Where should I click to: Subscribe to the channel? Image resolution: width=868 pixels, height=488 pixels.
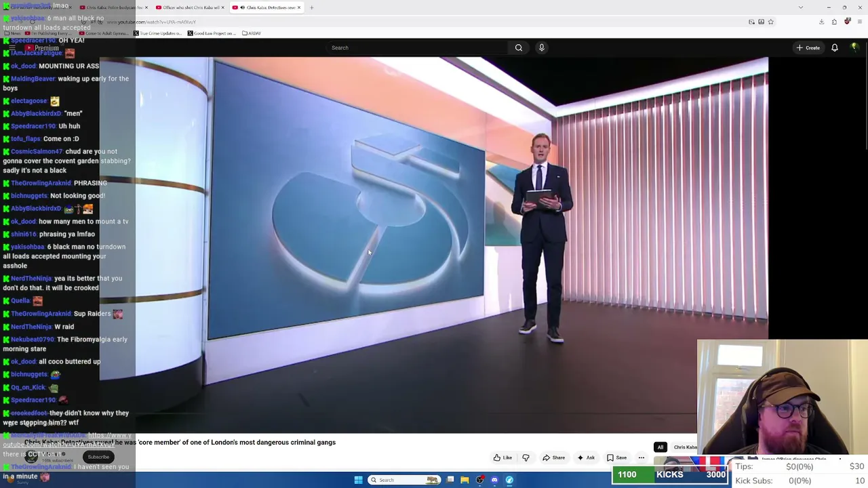click(98, 457)
